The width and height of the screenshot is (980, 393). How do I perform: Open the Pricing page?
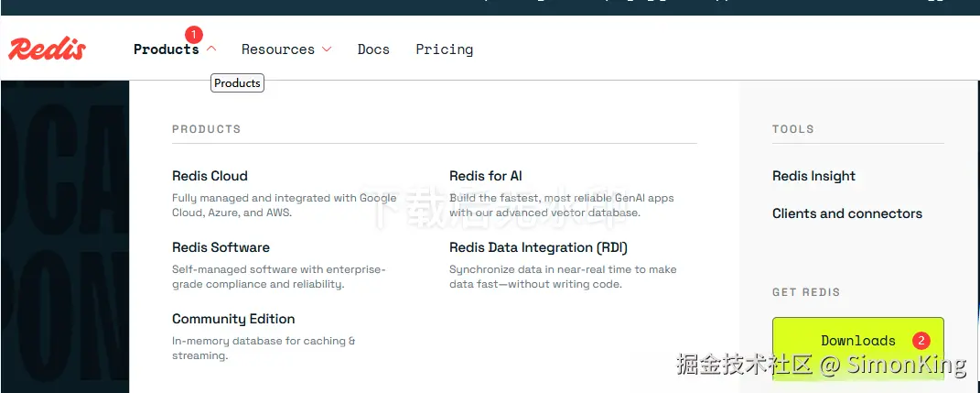click(x=444, y=49)
